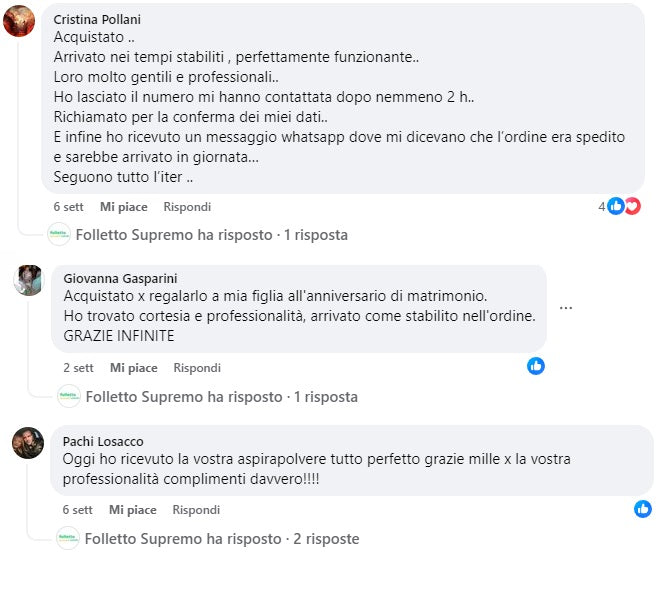
Task: Click Giovanna Gasparini's profile avatar
Action: click(28, 281)
